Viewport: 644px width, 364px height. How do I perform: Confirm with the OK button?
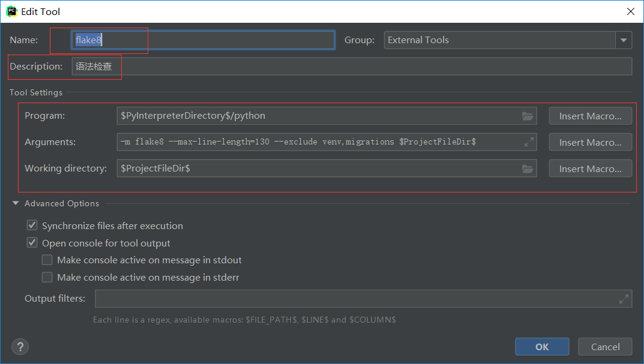point(542,347)
